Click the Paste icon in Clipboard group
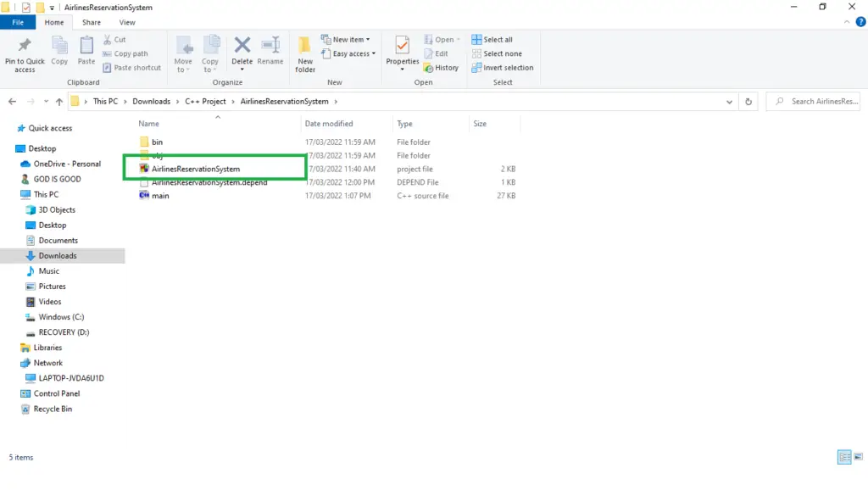Screen dimensions: 868x490 (x=86, y=48)
